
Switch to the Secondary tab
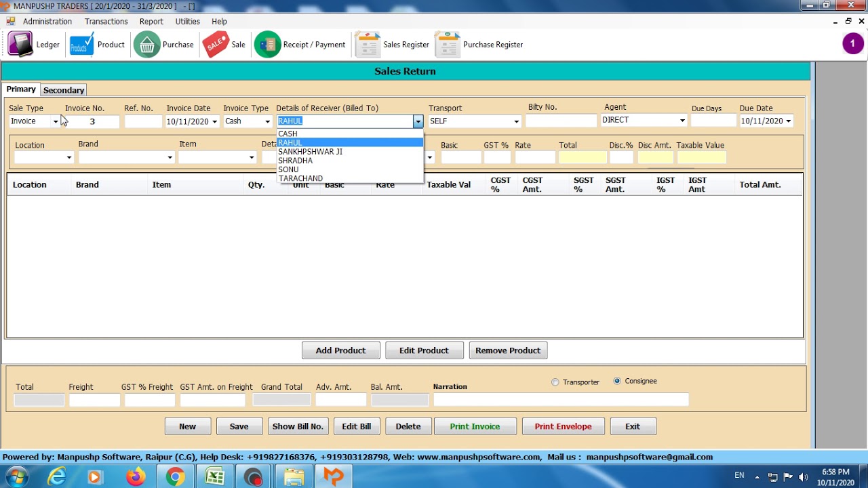(64, 90)
